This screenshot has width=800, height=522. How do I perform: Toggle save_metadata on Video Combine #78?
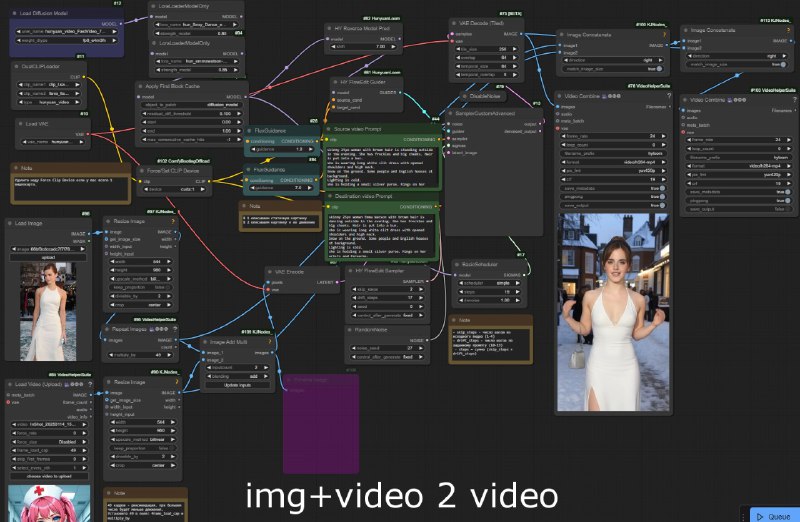coord(614,188)
